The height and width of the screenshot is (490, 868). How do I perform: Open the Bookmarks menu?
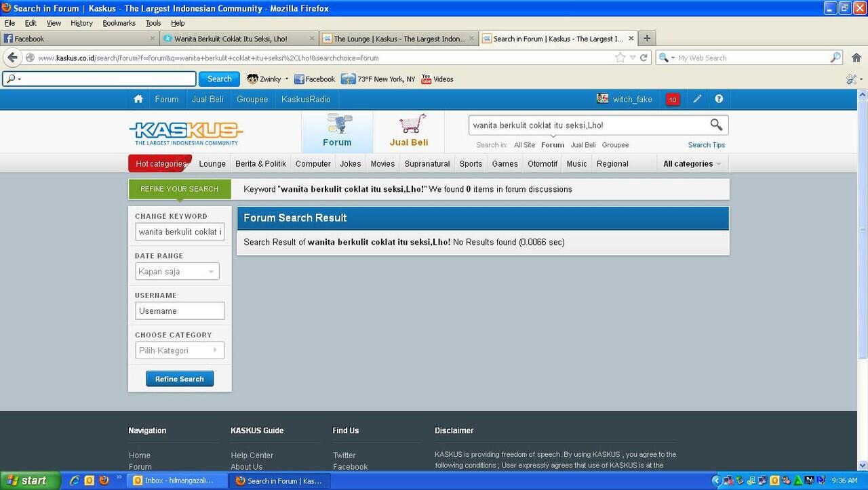pyautogui.click(x=119, y=23)
